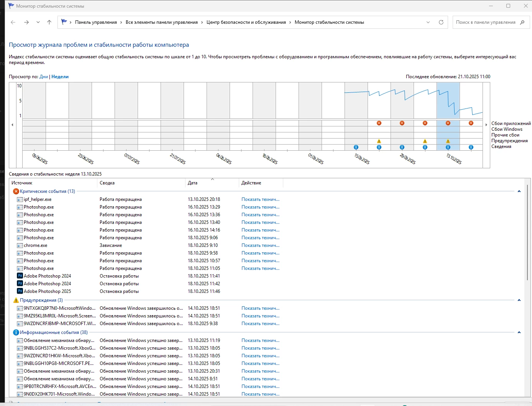
Task: Click the Adobe Photoshop 2025 icon in the list
Action: click(x=20, y=291)
